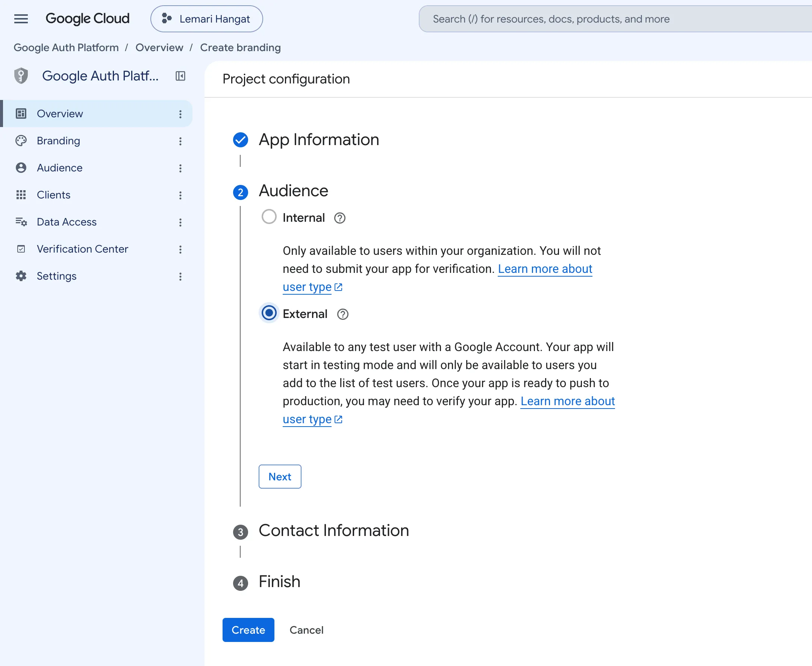The height and width of the screenshot is (666, 812).
Task: Click the step 2 number badge
Action: (x=241, y=192)
